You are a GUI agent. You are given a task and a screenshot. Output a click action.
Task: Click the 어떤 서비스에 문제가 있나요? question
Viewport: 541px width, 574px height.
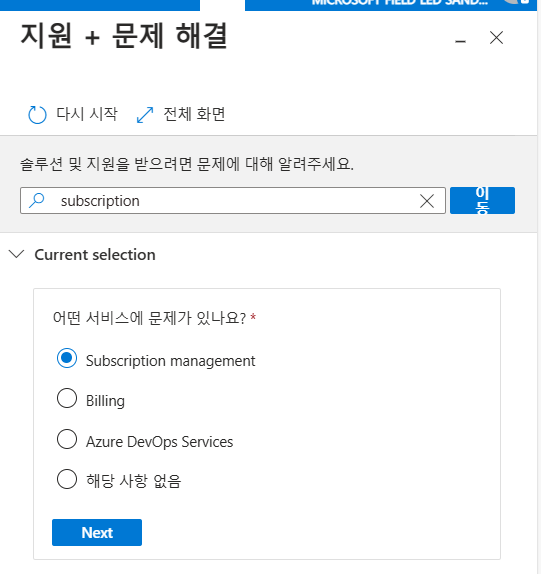click(149, 318)
